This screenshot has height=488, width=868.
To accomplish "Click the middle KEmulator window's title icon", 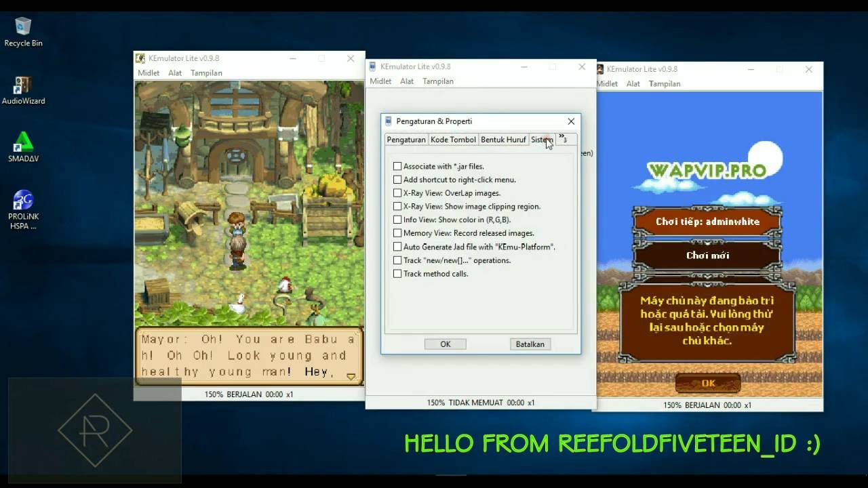I will point(374,67).
